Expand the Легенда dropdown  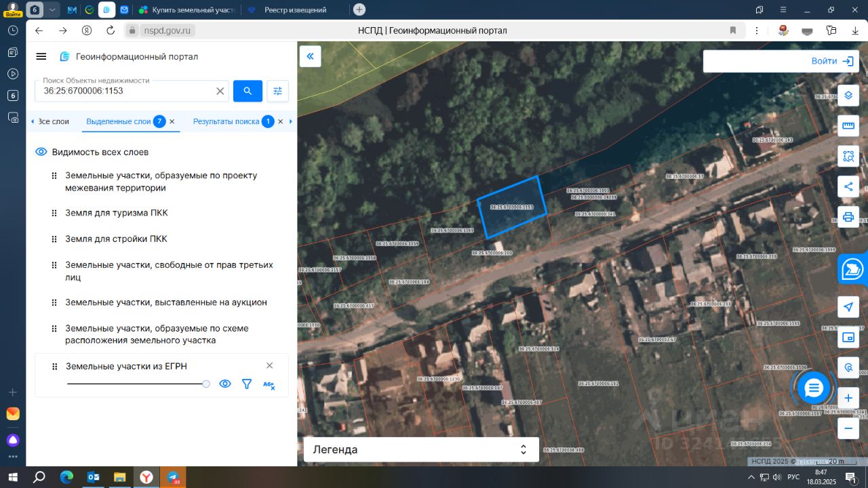[x=421, y=449]
